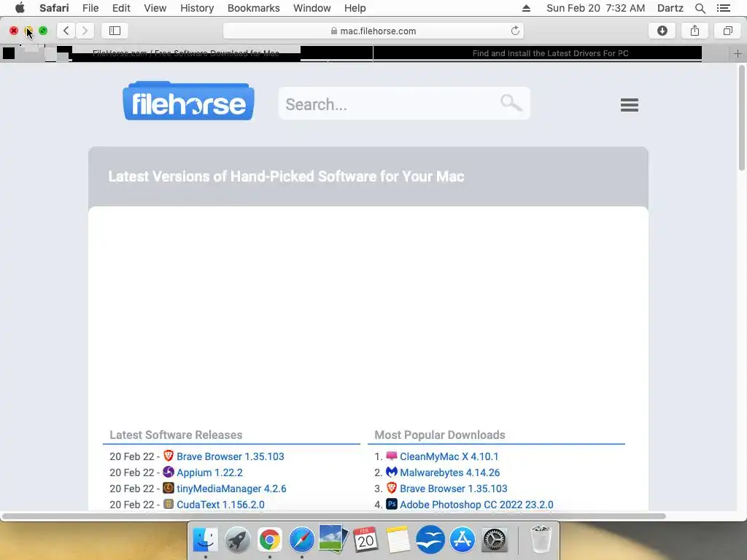Open Appium 1.22.2 link
747x560 pixels.
pos(209,472)
